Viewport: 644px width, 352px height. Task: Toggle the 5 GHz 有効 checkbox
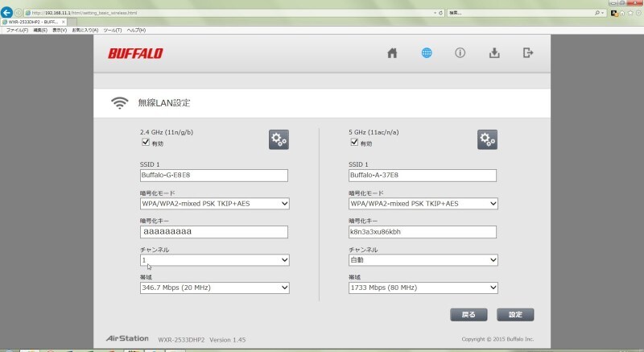[354, 142]
